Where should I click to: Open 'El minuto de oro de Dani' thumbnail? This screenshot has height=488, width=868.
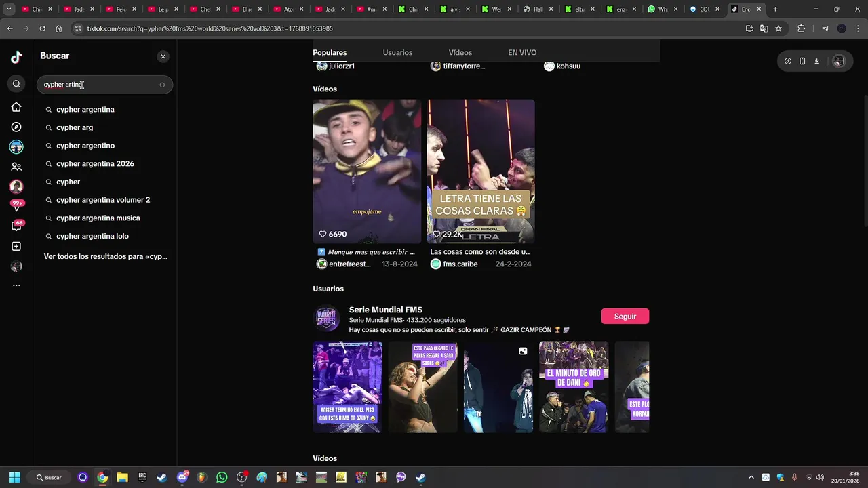point(574,387)
